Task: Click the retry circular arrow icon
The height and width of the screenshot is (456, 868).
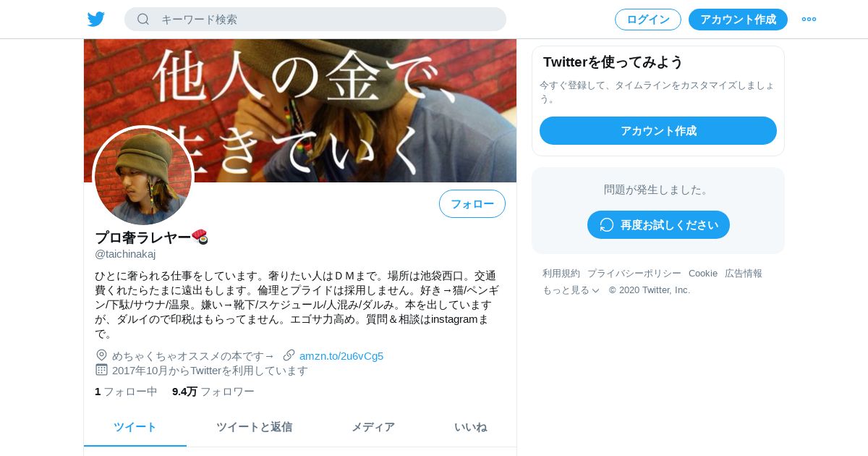Action: click(606, 225)
